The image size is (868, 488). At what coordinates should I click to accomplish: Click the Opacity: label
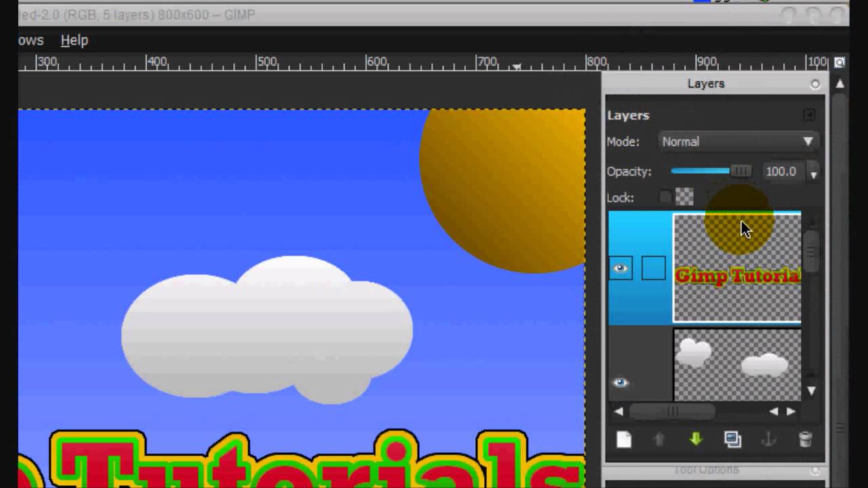pos(629,171)
